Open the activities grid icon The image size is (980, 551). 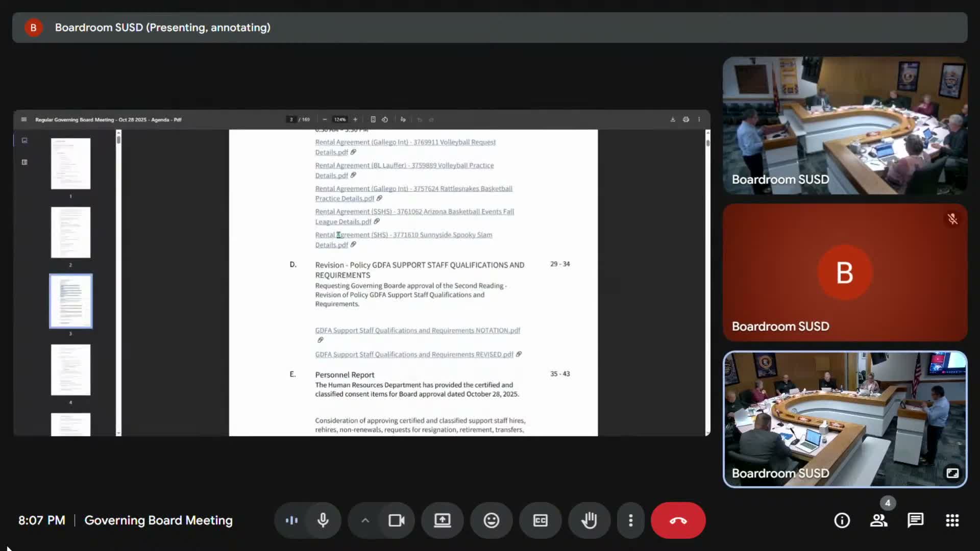click(x=952, y=520)
